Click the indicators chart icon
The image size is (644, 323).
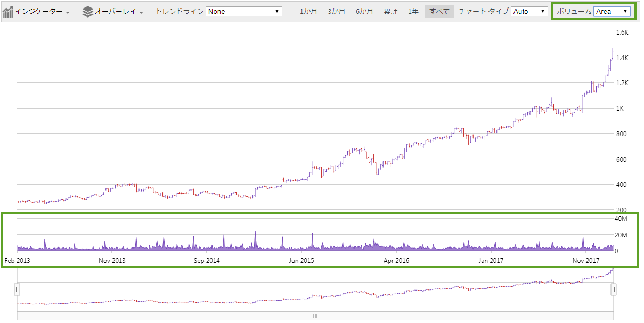(x=9, y=11)
